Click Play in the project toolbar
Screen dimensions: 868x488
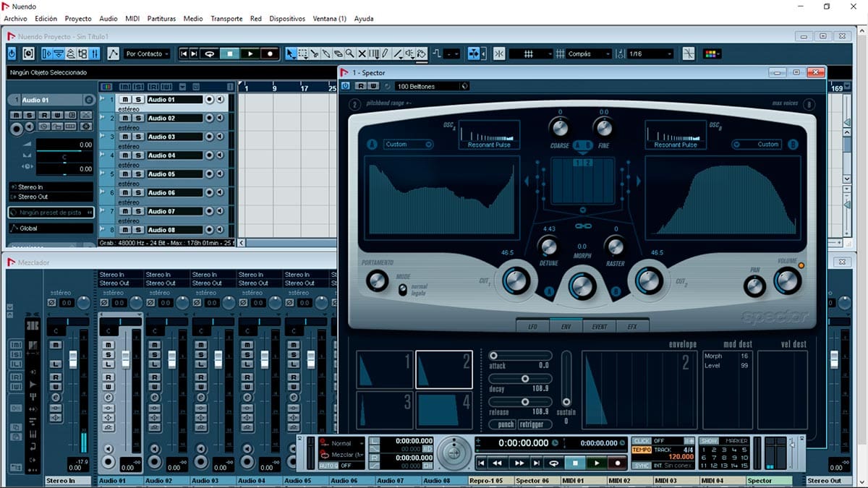250,53
